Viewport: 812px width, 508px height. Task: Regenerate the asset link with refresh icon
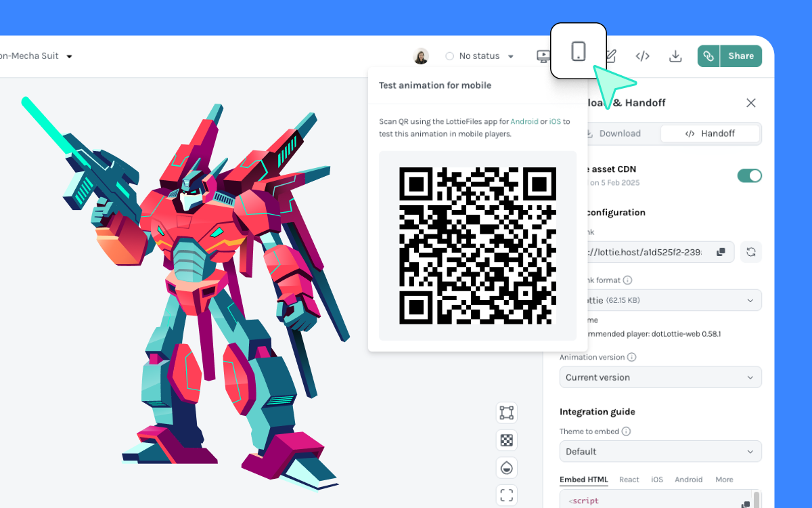(751, 252)
